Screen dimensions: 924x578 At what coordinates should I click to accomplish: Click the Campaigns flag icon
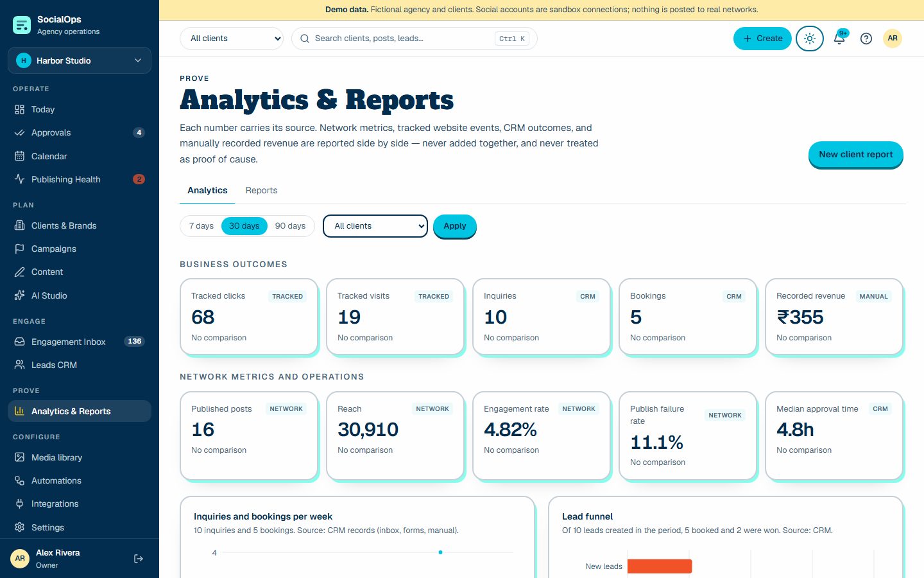coord(20,249)
